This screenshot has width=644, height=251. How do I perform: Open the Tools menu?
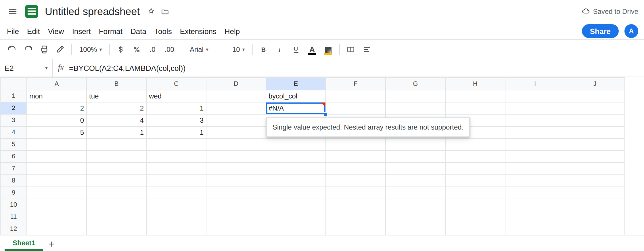tap(163, 31)
